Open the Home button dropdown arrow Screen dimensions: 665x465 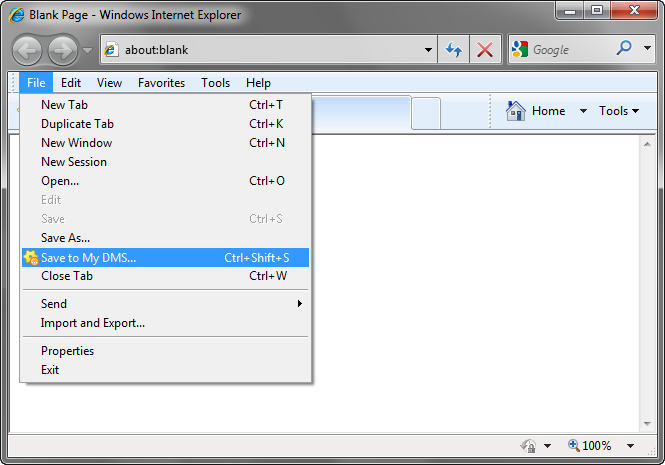583,111
